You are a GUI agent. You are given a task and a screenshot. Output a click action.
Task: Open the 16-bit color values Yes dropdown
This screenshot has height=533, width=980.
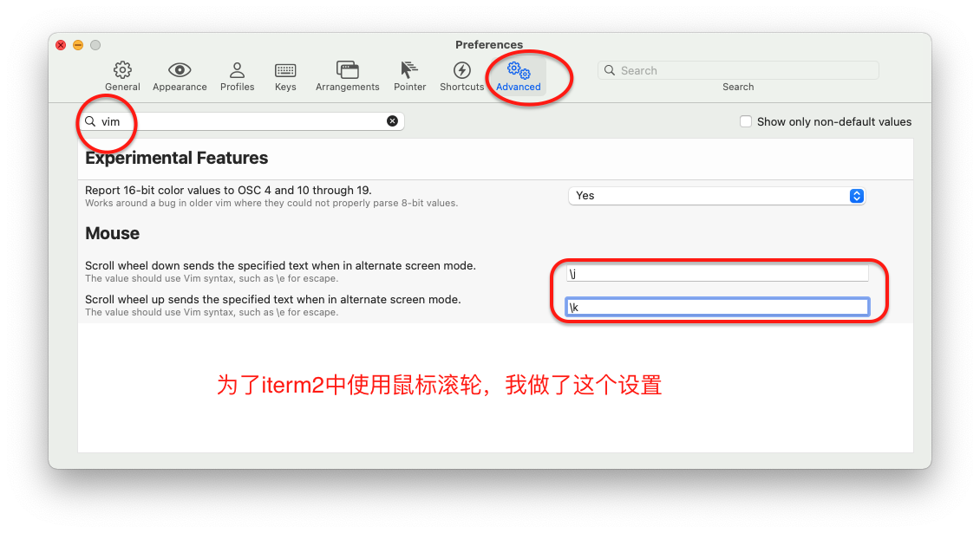[717, 196]
